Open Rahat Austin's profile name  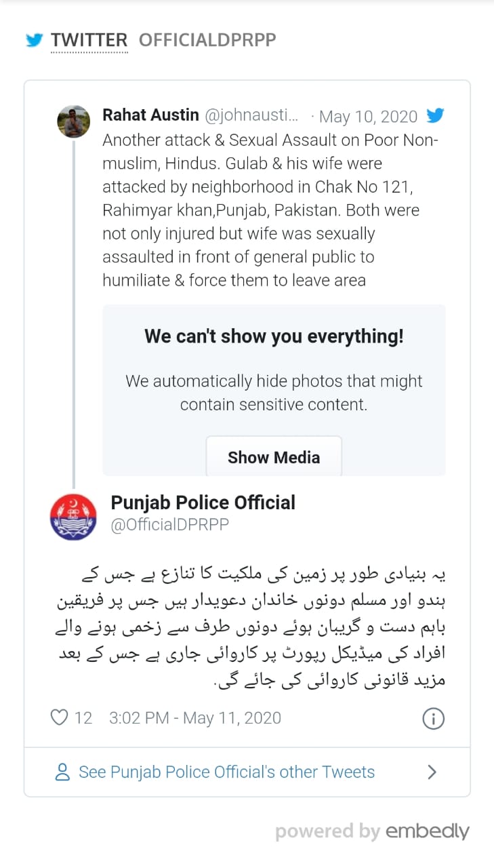(x=150, y=116)
